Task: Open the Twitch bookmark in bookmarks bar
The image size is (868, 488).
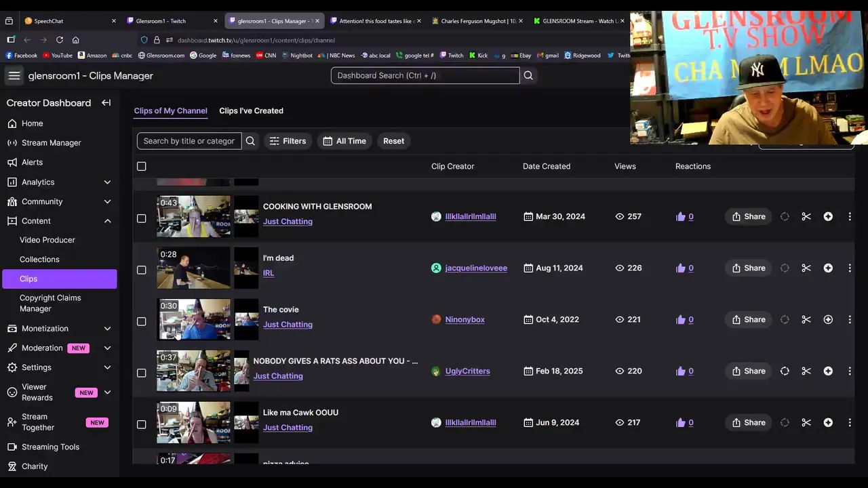Action: coord(452,56)
